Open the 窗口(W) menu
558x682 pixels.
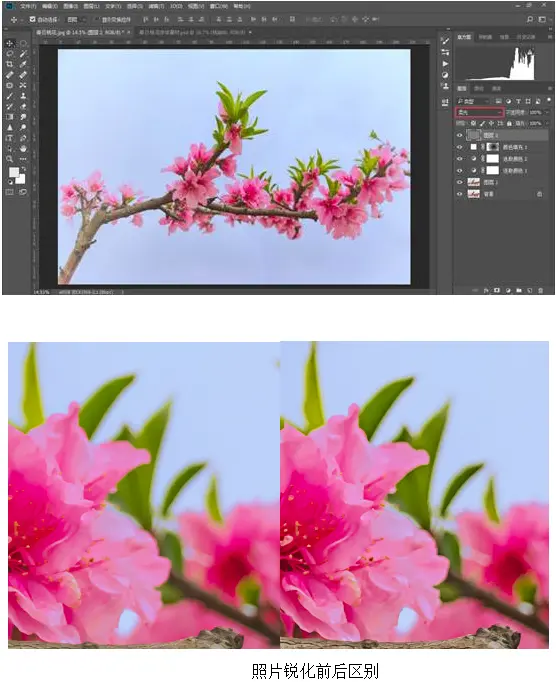[218, 7]
